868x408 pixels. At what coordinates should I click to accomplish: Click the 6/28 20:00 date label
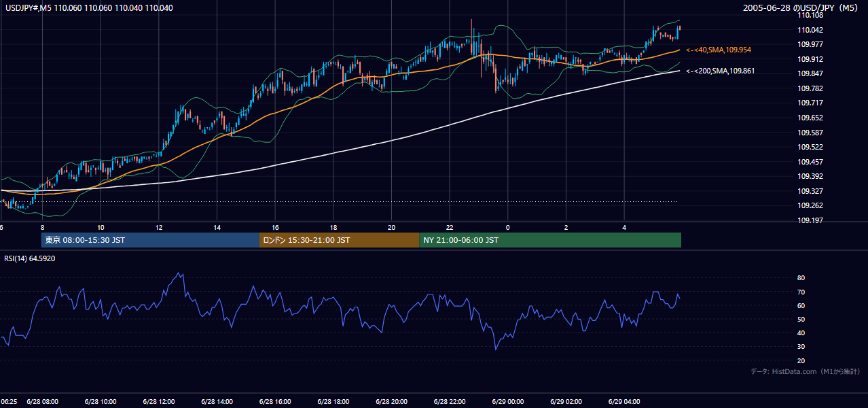coord(391,402)
